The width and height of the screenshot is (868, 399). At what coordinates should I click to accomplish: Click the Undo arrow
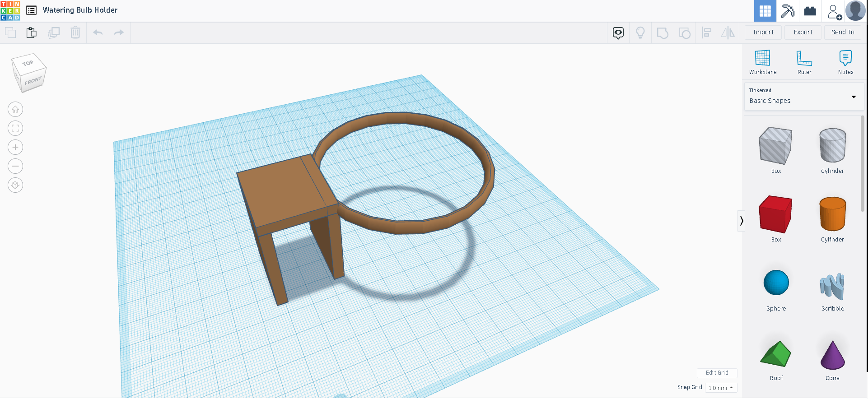click(98, 32)
